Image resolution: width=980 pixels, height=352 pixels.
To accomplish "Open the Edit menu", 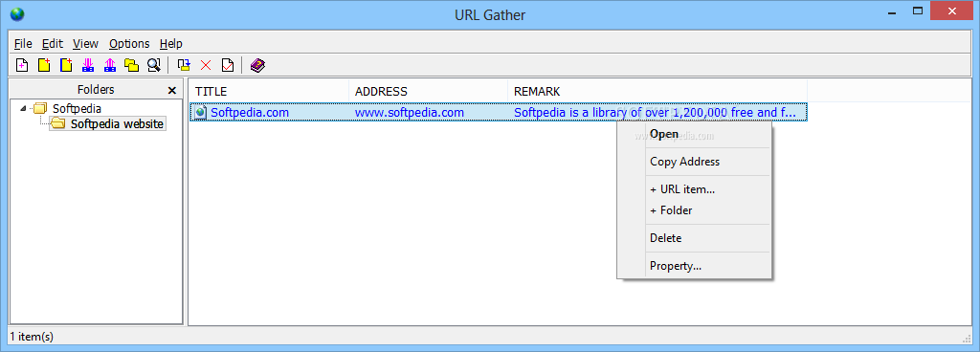I will [53, 44].
